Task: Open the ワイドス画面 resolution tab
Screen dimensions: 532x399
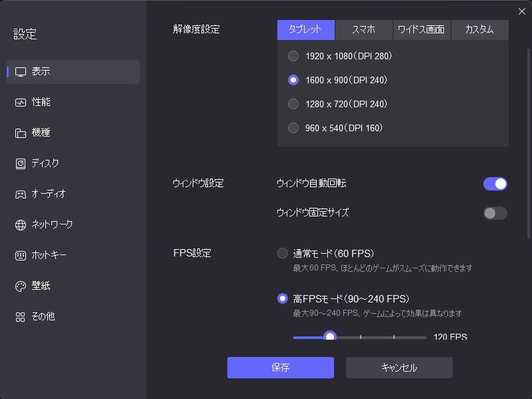Action: point(421,30)
